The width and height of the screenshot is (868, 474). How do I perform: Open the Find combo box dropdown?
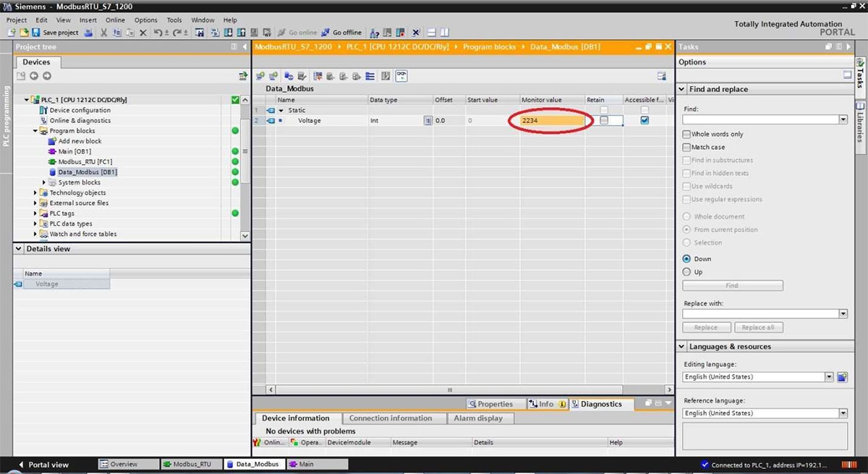843,119
